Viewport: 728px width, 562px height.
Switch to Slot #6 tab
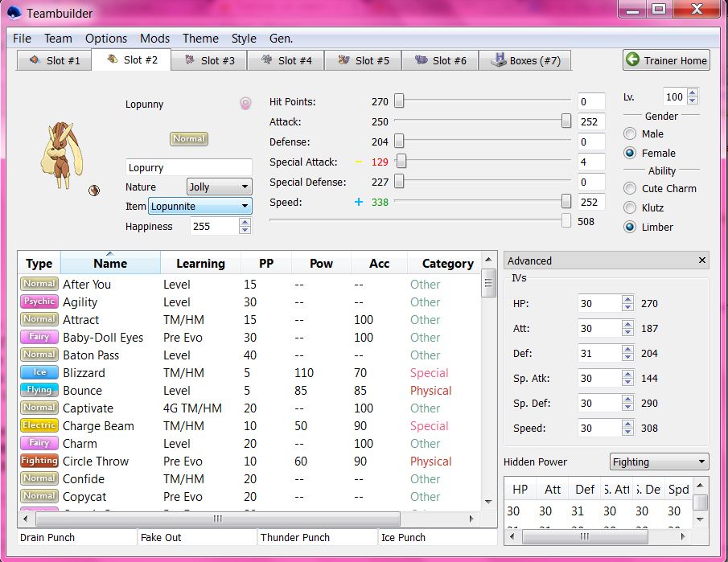click(x=440, y=60)
